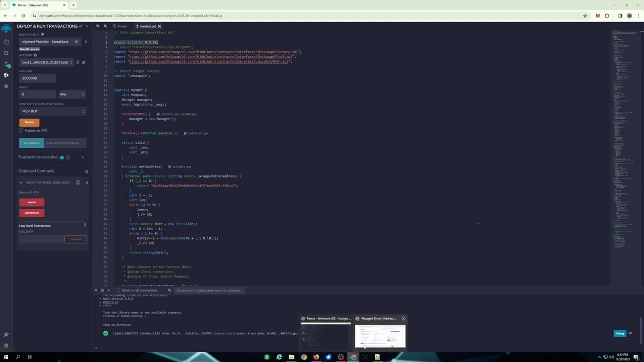Click the red withdrawal function button

(x=32, y=213)
